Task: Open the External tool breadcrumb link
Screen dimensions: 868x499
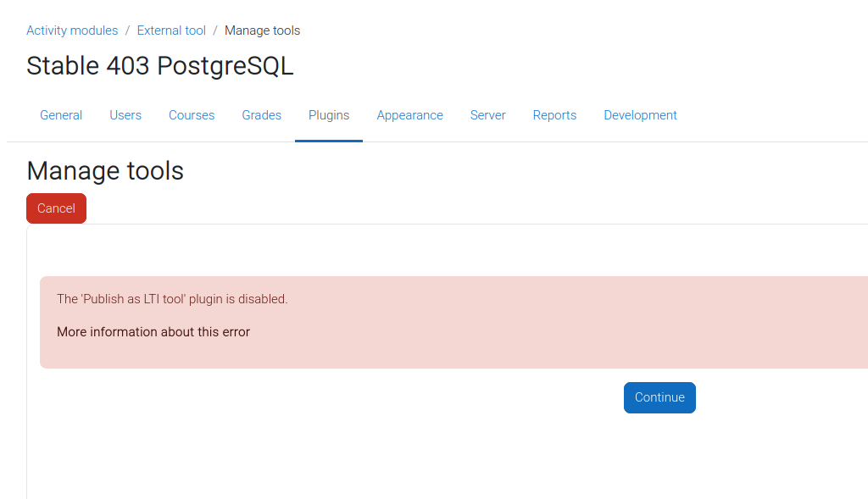Action: pos(171,30)
